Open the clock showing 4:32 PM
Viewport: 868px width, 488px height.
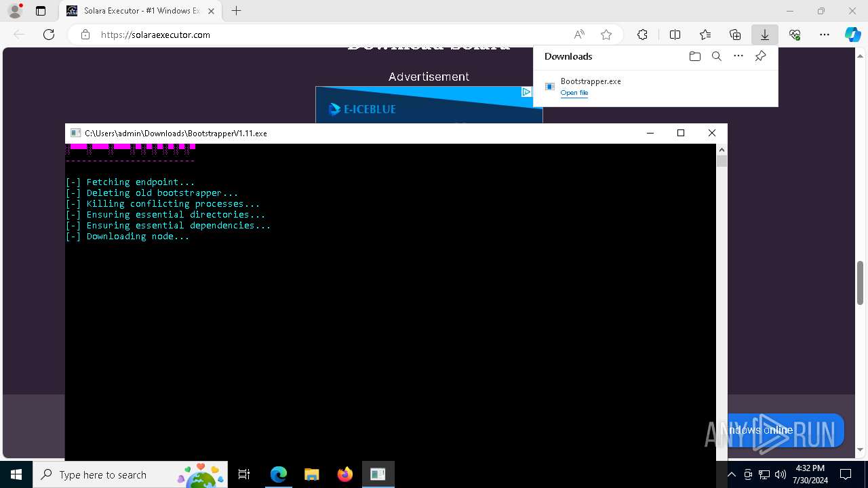click(x=810, y=474)
